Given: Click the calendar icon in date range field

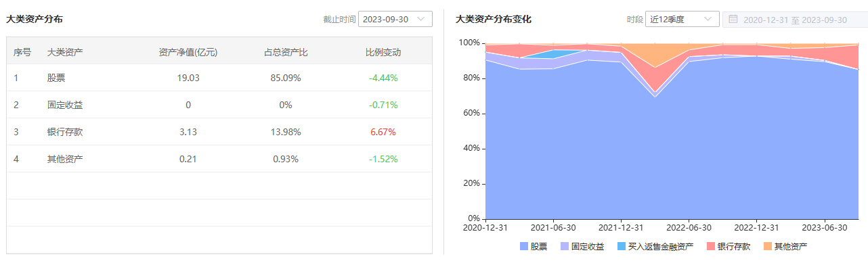Looking at the screenshot, I should click(x=733, y=20).
